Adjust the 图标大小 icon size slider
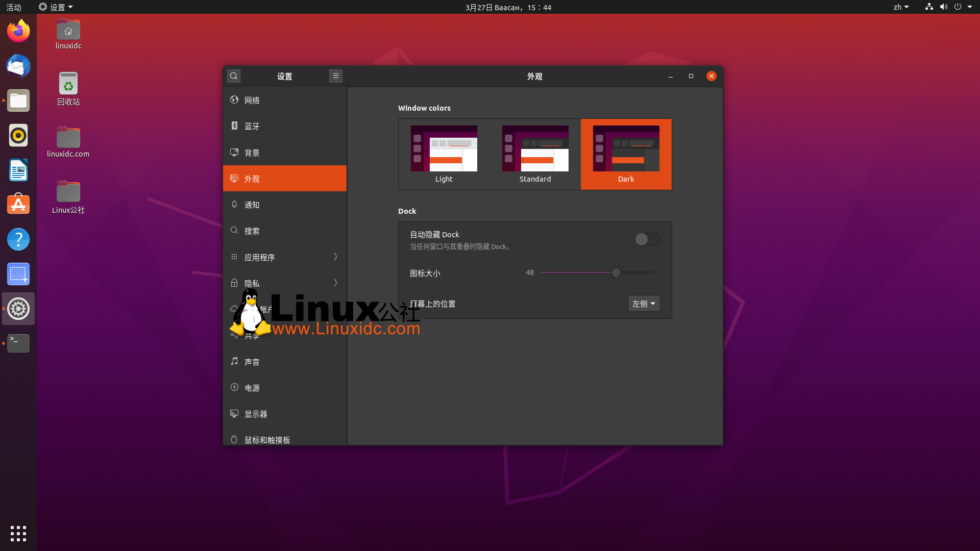The height and width of the screenshot is (551, 980). point(616,273)
